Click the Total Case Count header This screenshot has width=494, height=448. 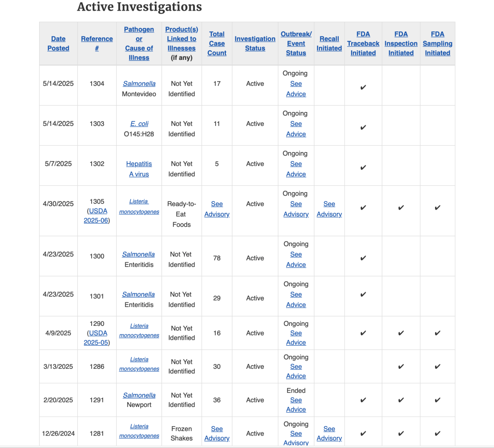tap(217, 43)
